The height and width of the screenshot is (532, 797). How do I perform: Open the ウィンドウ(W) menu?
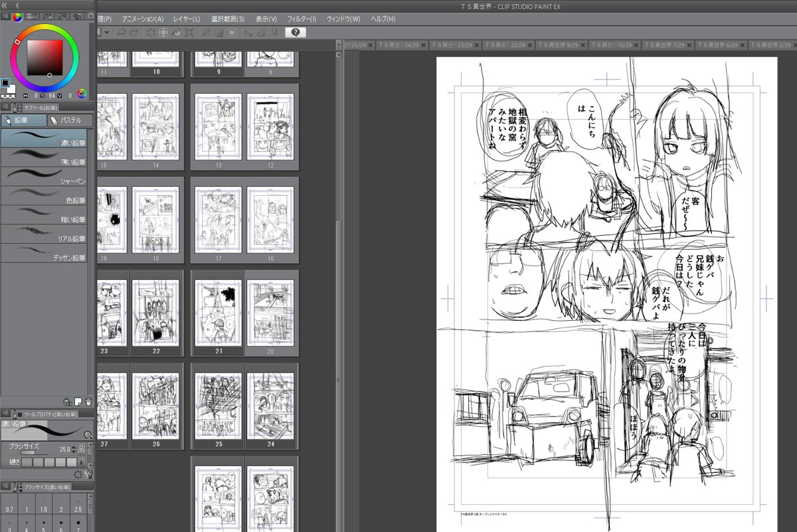[343, 19]
